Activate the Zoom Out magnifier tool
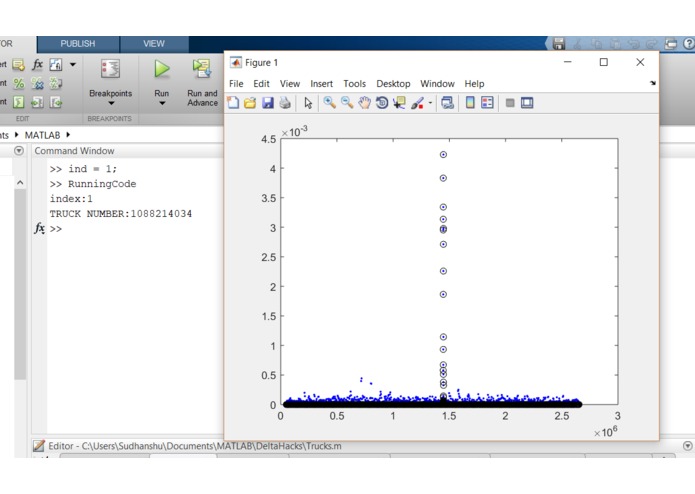The height and width of the screenshot is (494, 695). (x=347, y=103)
